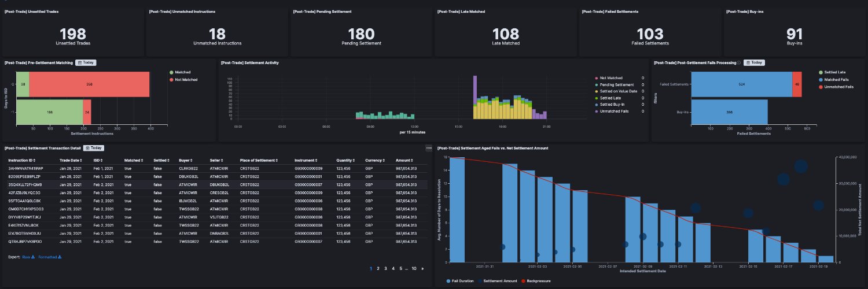Viewport: 868px width, 289px height.
Task: Open the Today time badge on Settlement Transaction Detail
Action: click(x=94, y=148)
